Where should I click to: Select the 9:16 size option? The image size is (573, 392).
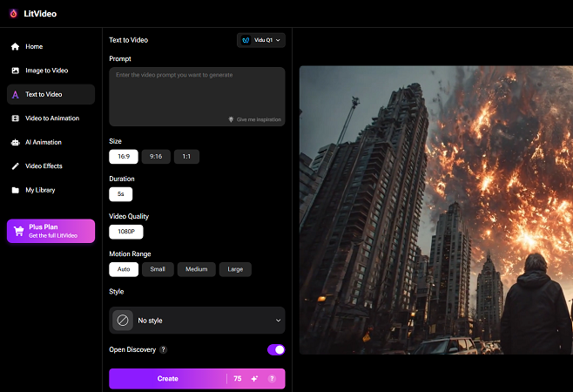click(x=156, y=157)
